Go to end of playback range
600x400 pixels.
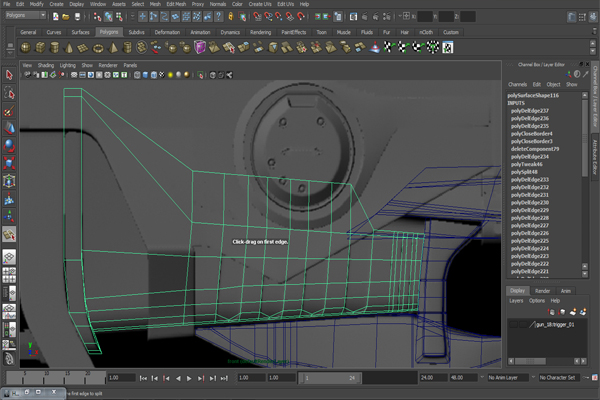click(x=225, y=378)
